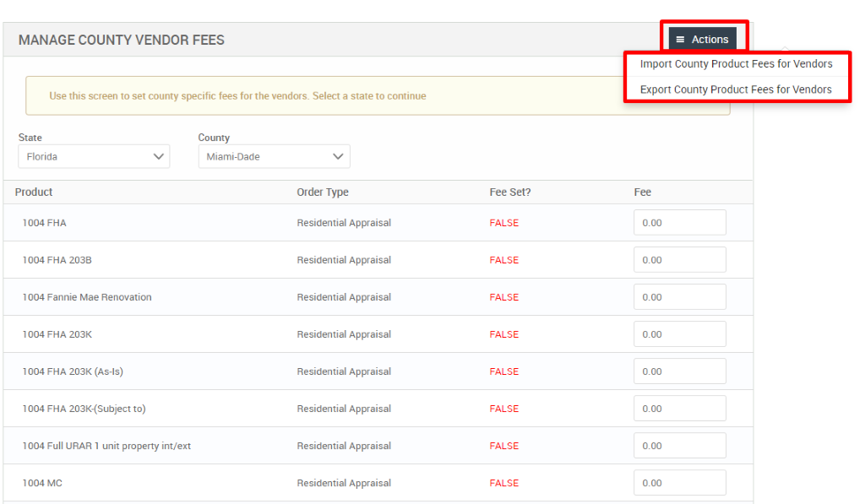Open the State dropdown showing Florida
This screenshot has height=504, width=865.
coord(93,156)
